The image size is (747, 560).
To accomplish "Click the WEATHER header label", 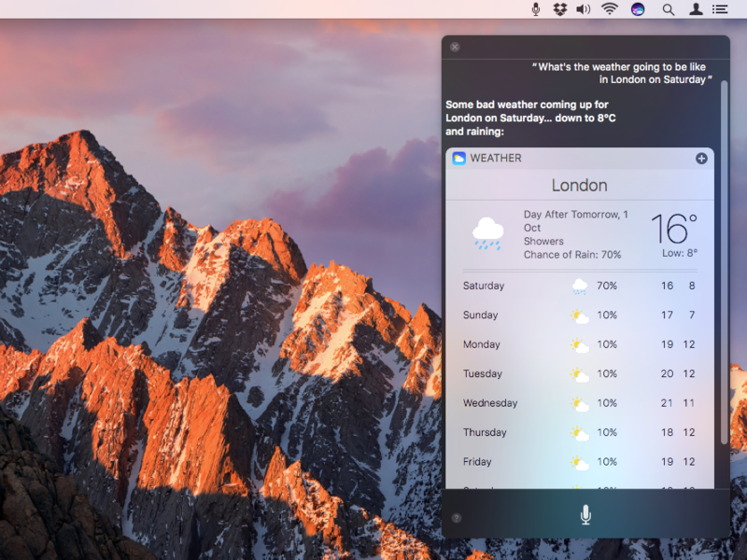I will pos(496,158).
